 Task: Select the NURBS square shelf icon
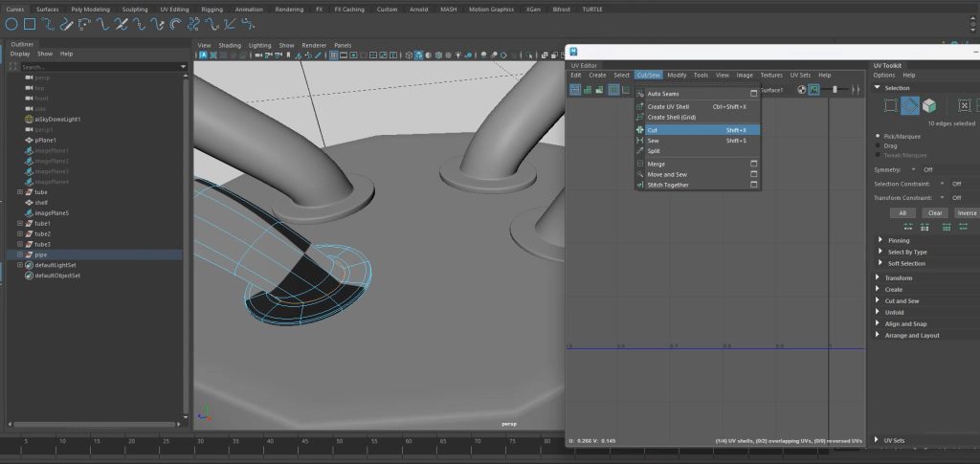click(30, 24)
